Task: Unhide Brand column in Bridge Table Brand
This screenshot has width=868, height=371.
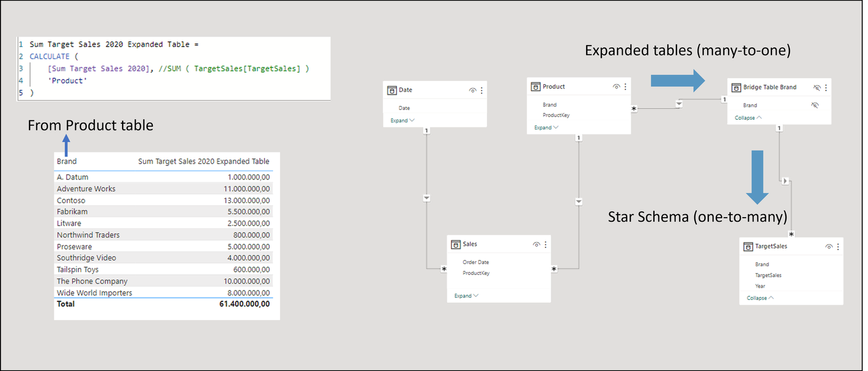Action: (815, 105)
